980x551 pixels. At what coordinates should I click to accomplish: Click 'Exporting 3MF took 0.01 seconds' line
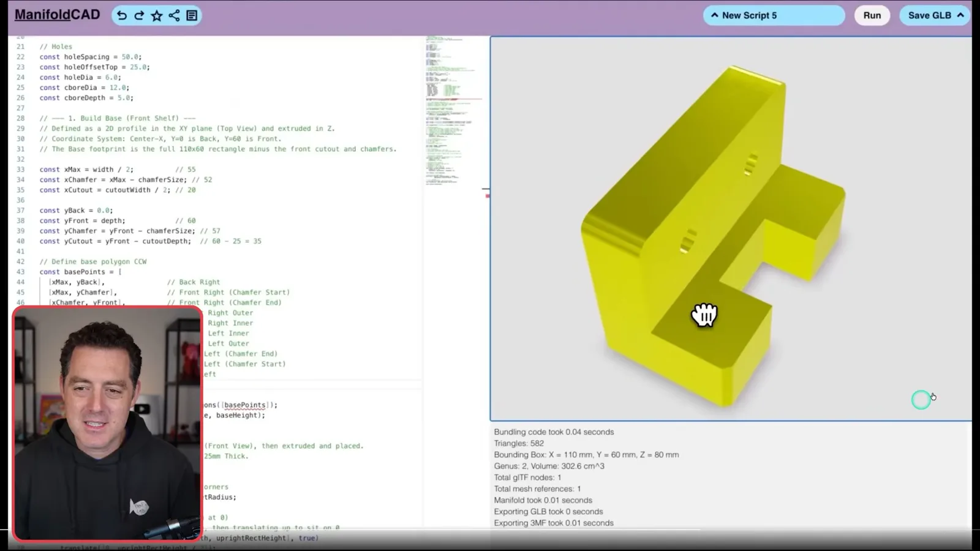554,523
